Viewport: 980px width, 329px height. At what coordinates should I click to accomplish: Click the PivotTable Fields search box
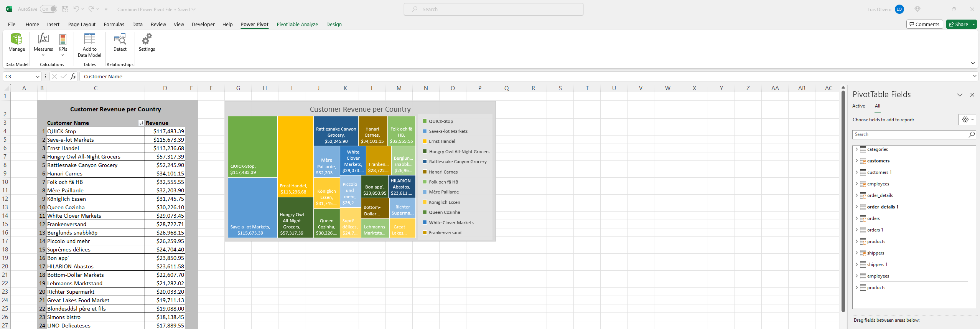[x=909, y=134]
